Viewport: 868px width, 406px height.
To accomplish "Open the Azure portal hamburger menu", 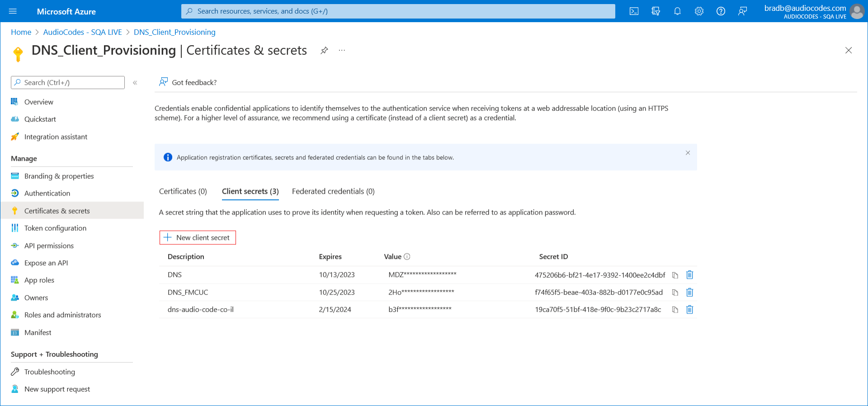I will [13, 11].
